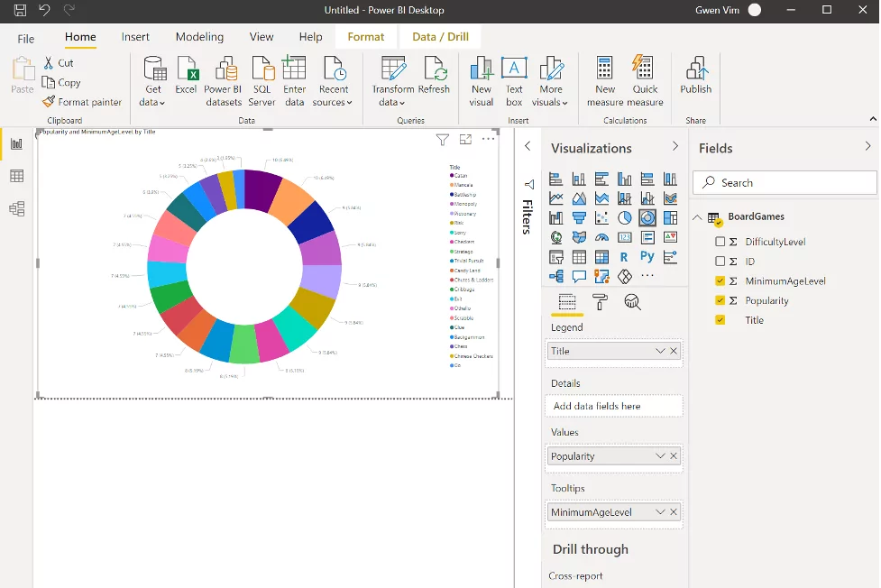Click the Focus mode icon on the visual
Viewport: 881px width, 588px height.
click(x=465, y=140)
